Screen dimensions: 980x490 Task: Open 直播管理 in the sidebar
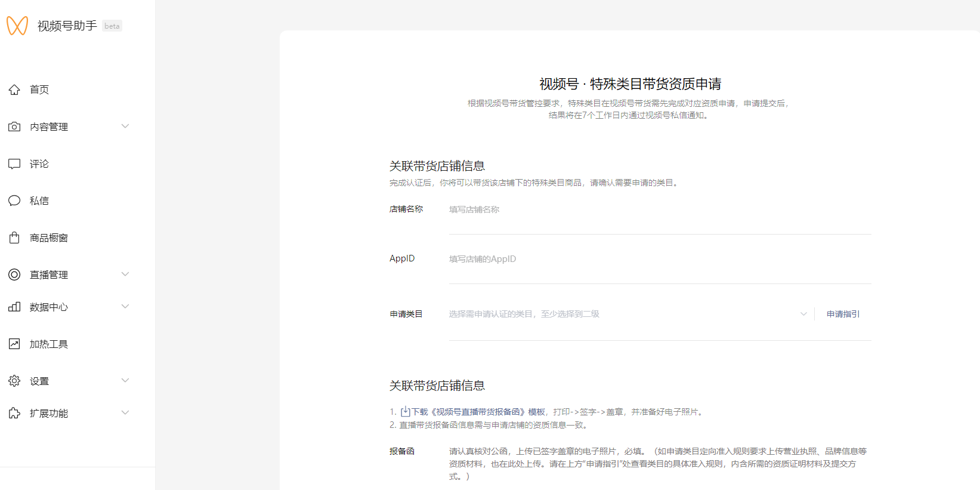pyautogui.click(x=49, y=275)
